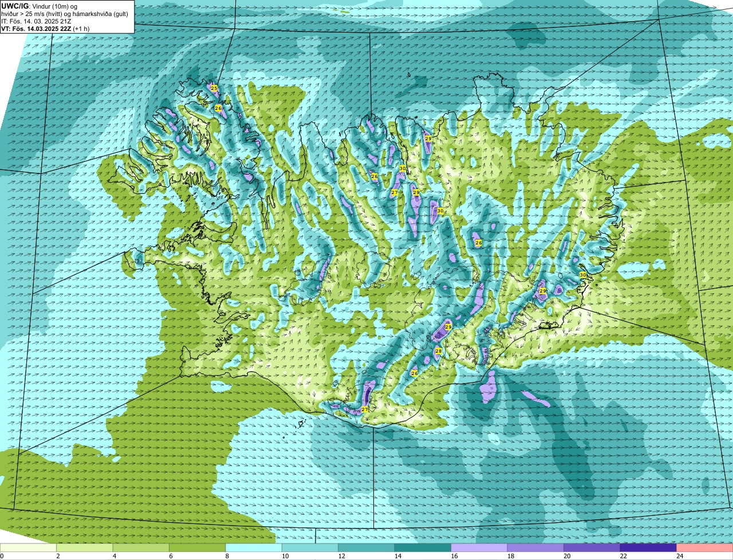This screenshot has height=560, width=733.
Task: Click the "VT: Fös. 14.03.2025 22Z (+1 h)" line
Action: (45, 29)
